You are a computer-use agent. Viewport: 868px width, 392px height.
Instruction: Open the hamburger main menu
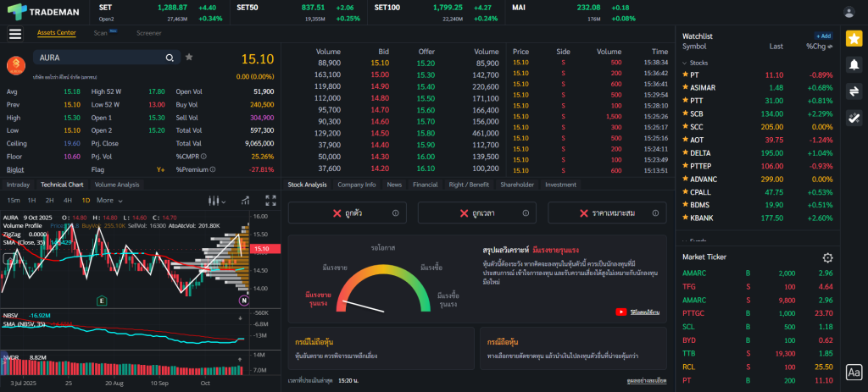click(15, 34)
